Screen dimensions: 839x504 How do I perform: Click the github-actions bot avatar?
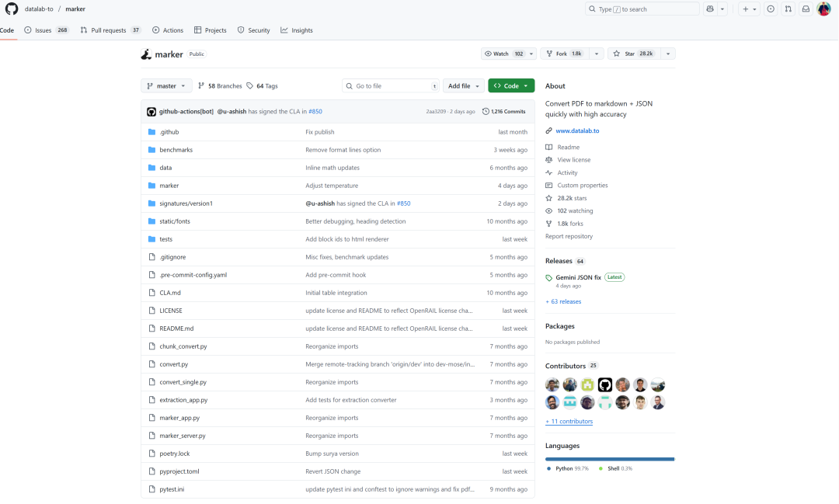click(151, 112)
